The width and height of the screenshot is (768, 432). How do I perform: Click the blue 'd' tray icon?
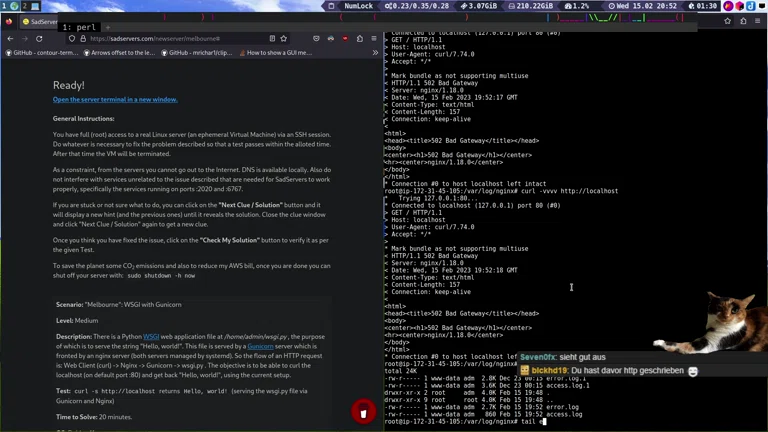[x=750, y=6]
